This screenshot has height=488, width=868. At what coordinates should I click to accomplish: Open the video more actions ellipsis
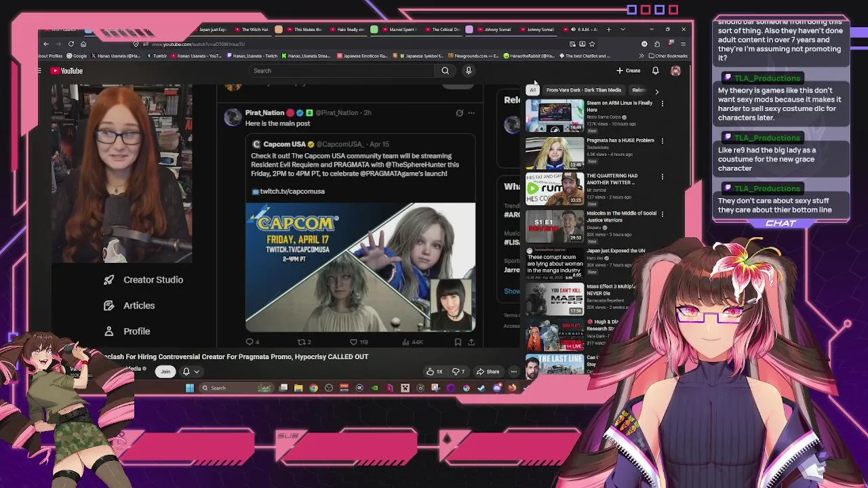tap(513, 371)
